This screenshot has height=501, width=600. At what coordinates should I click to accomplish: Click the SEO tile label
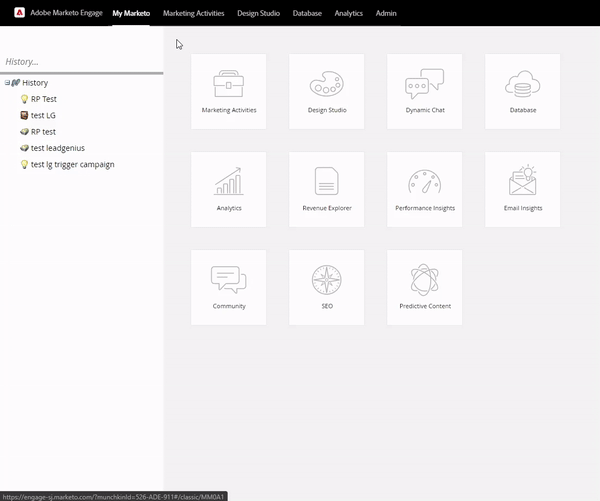point(327,306)
